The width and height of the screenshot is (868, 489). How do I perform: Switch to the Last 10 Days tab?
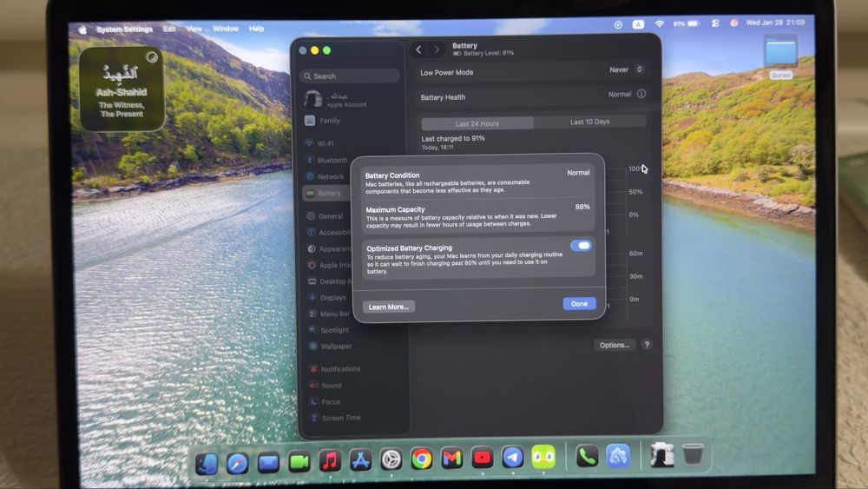589,122
